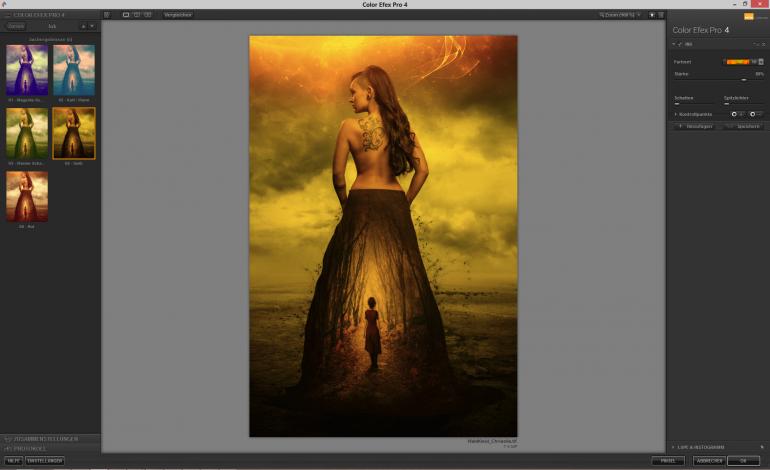Click the Zurück button in filter list
770x470 pixels.
(x=16, y=26)
